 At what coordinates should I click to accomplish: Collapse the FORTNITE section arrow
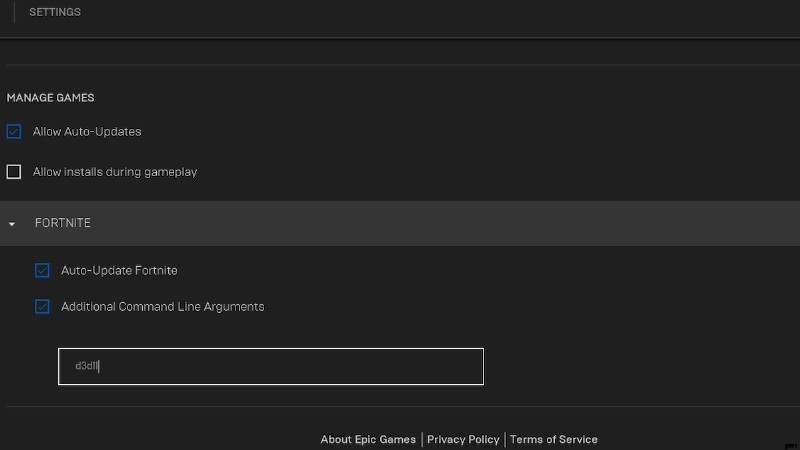(x=12, y=223)
